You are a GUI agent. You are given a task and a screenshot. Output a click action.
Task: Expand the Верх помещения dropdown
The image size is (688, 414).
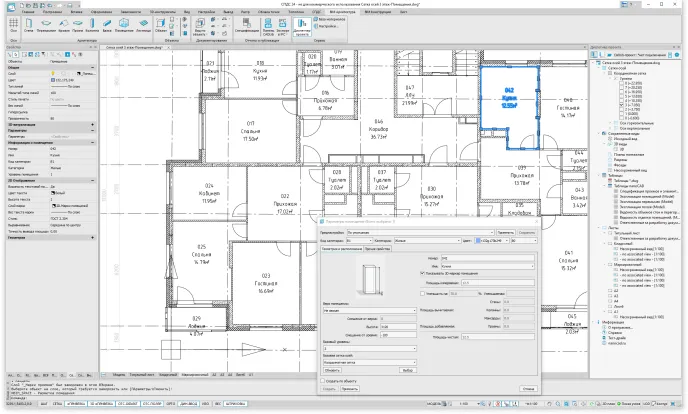[366, 309]
